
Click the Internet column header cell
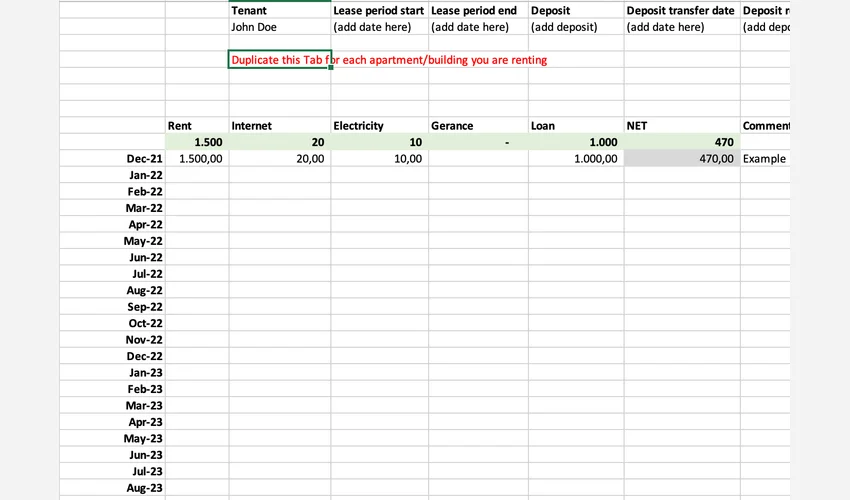pos(279,126)
